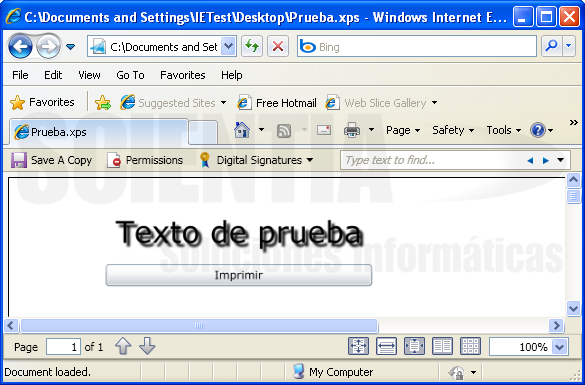The height and width of the screenshot is (385, 585).
Task: Open the Tools dropdown menu
Action: point(504,130)
